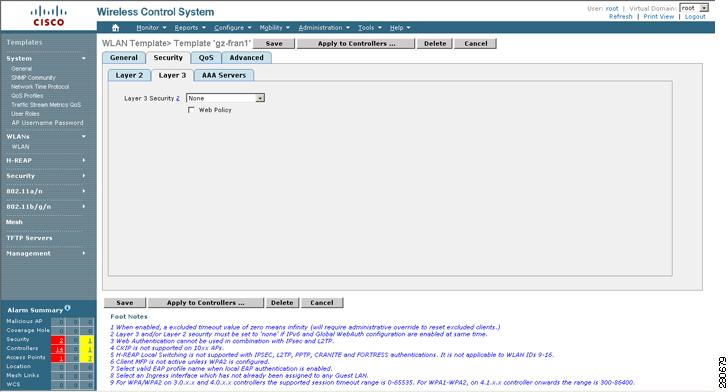Switch to the Advanced tab
This screenshot has height=392, width=728.
point(247,58)
